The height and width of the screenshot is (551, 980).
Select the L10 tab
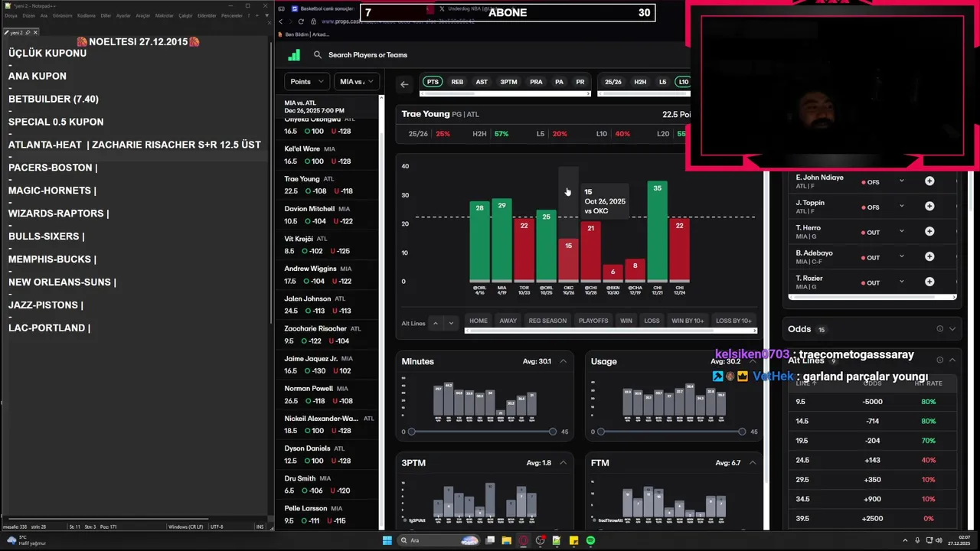coord(684,82)
